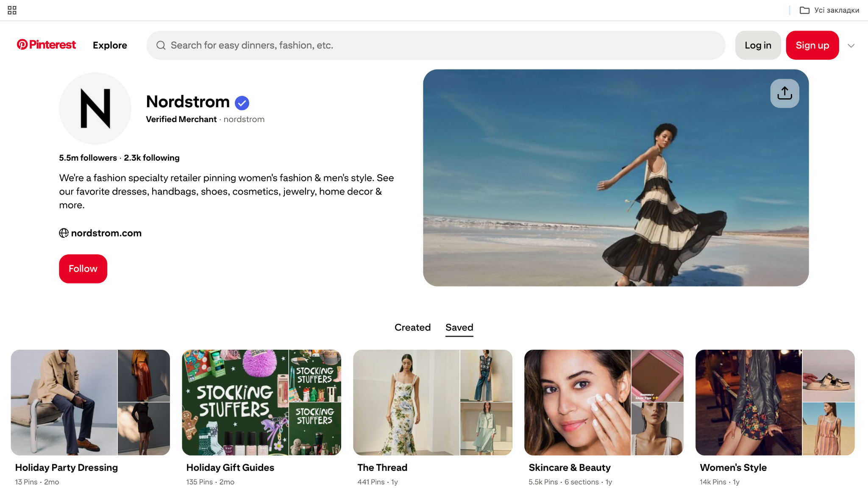Open the Усі закладки bookmarks folder

click(x=829, y=10)
